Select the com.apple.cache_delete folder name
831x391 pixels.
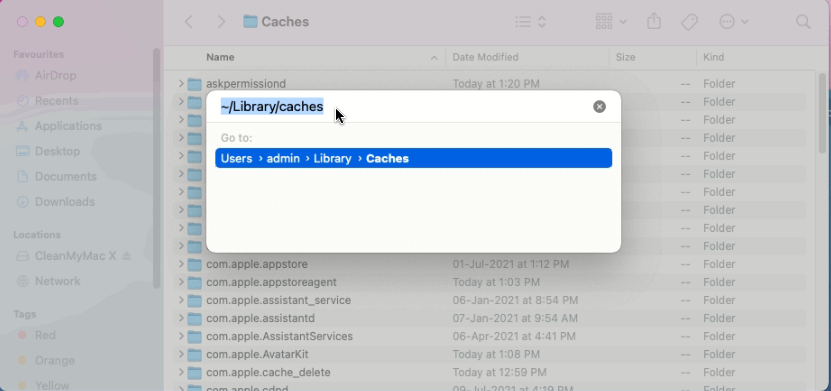[x=268, y=372]
